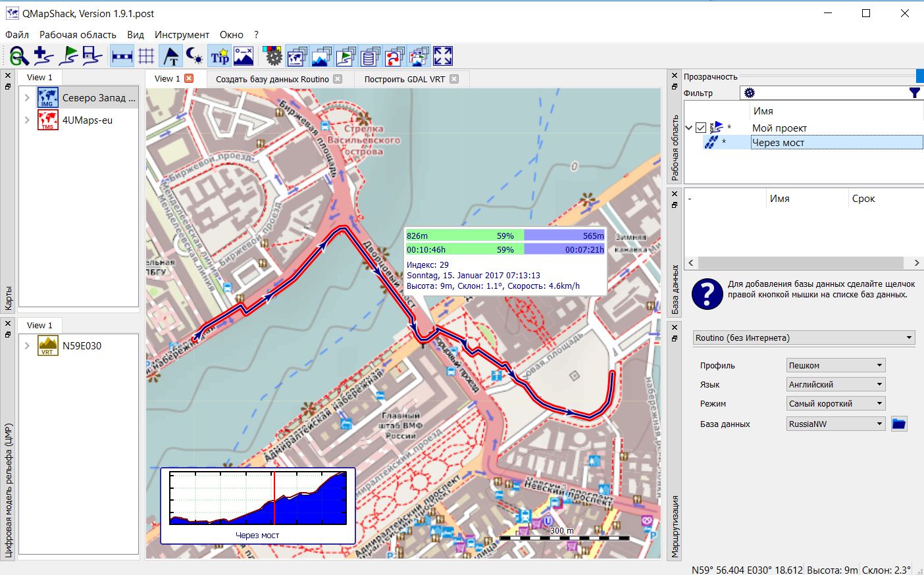Click the Северо Запад map icon

pyautogui.click(x=47, y=97)
